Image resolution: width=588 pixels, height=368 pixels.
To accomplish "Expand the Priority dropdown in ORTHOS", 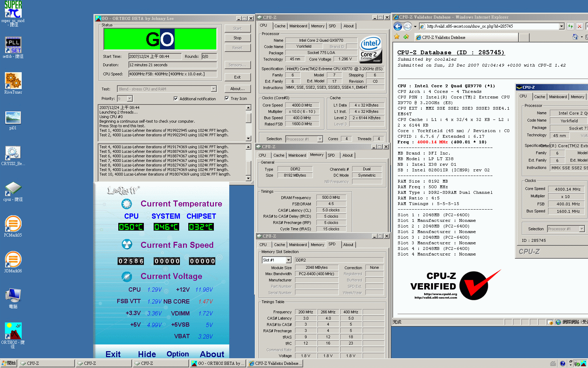I will click(130, 99).
